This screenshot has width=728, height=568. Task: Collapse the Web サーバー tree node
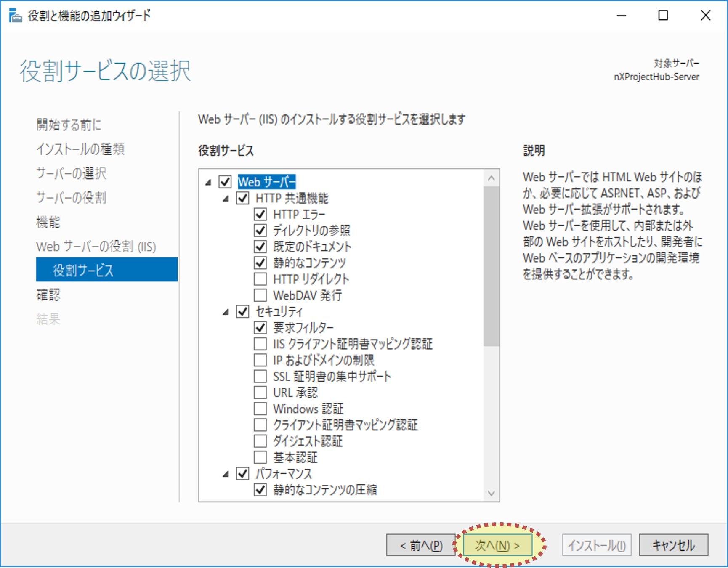click(208, 182)
